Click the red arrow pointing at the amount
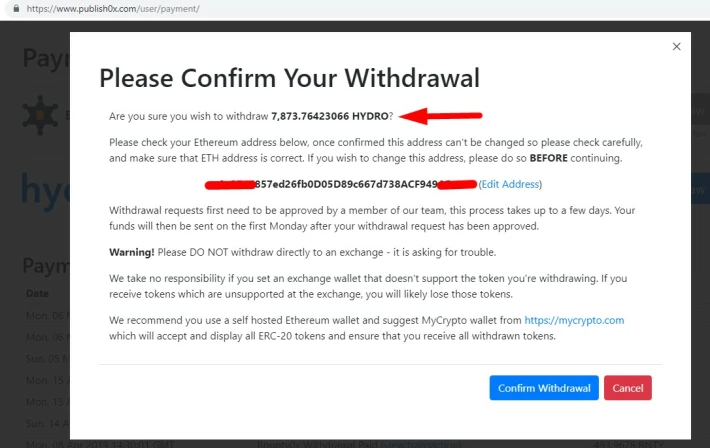The height and width of the screenshot is (448, 710). tap(441, 116)
